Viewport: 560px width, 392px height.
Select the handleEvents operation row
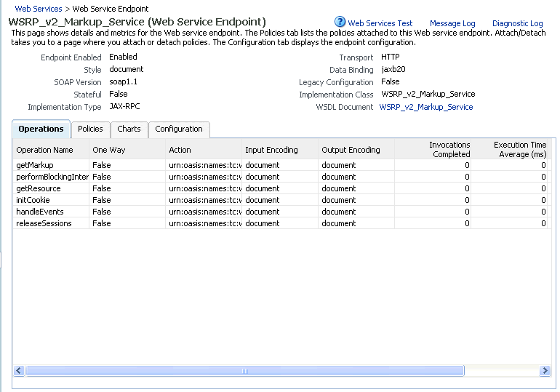click(x=282, y=212)
